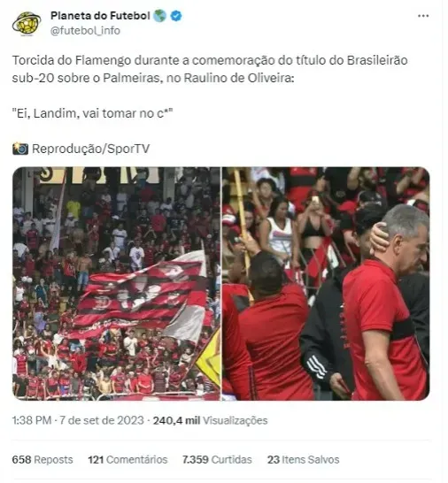
Task: View the 658 Reposts list
Action: (x=42, y=459)
